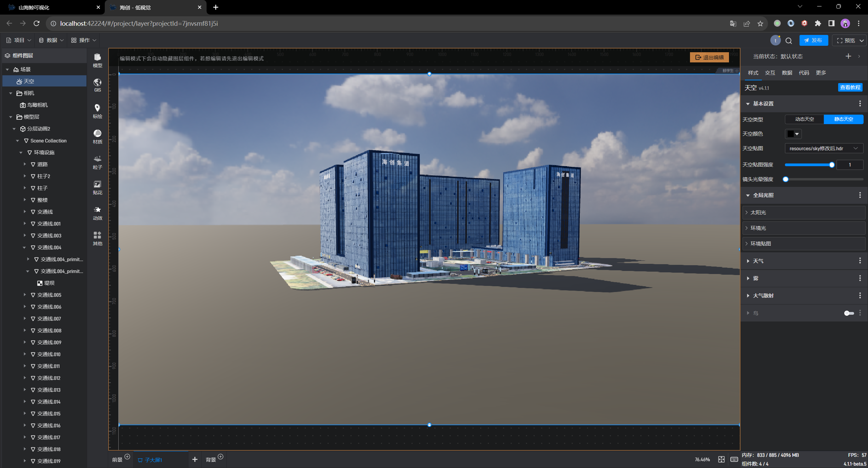This screenshot has height=468, width=868.
Task: Open the 天空颜色 color swatch
Action: pos(793,134)
